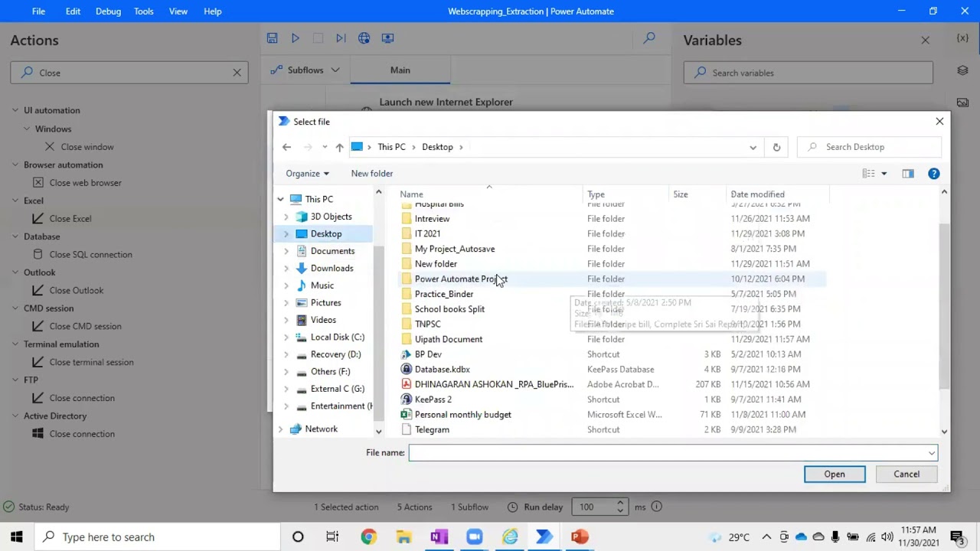Open Task View on the taskbar
The width and height of the screenshot is (980, 551).
point(332,537)
